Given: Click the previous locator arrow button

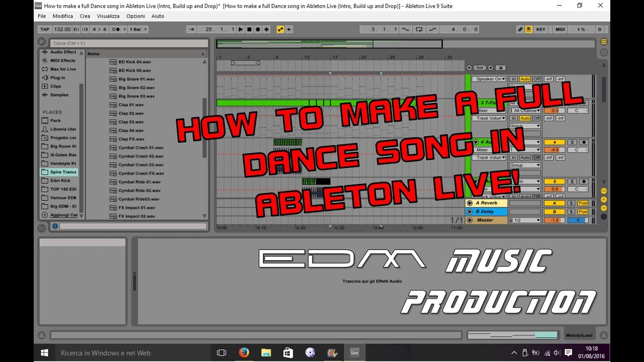Looking at the screenshot, I should (x=469, y=67).
